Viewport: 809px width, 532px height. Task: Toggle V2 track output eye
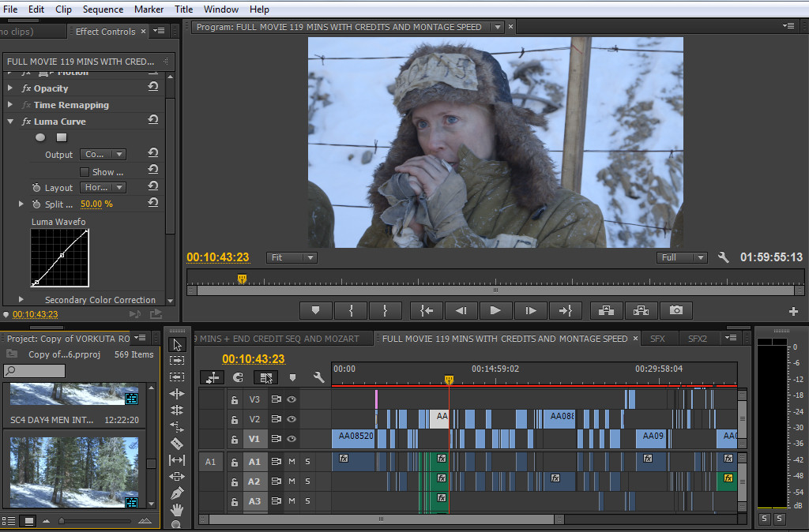[x=292, y=419]
